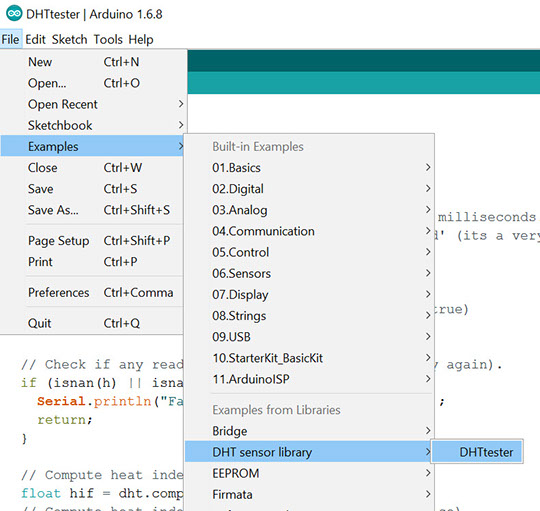Click the 'if (isnan(h)' code line
Viewport: 540px width, 511px height.
[102, 383]
